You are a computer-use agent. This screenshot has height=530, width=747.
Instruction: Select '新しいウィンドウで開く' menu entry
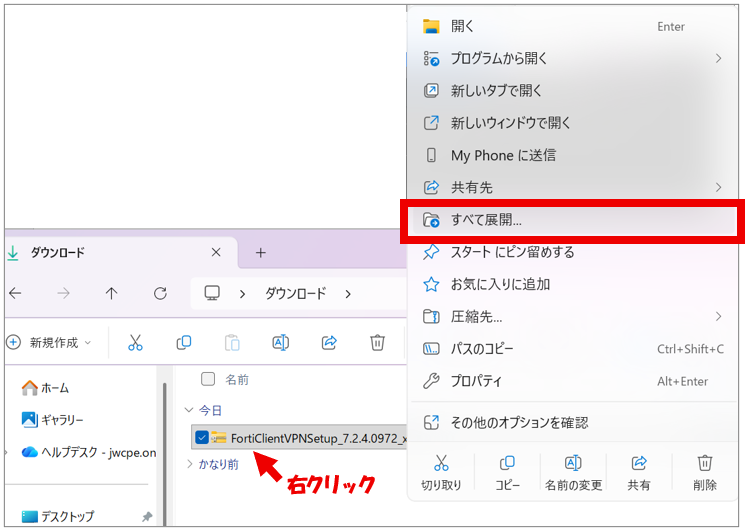point(573,123)
